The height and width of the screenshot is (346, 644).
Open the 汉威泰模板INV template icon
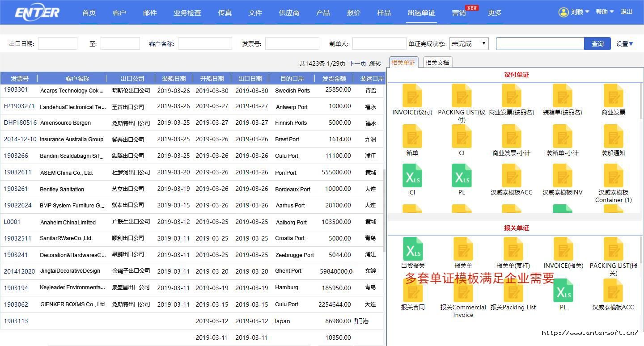(563, 175)
